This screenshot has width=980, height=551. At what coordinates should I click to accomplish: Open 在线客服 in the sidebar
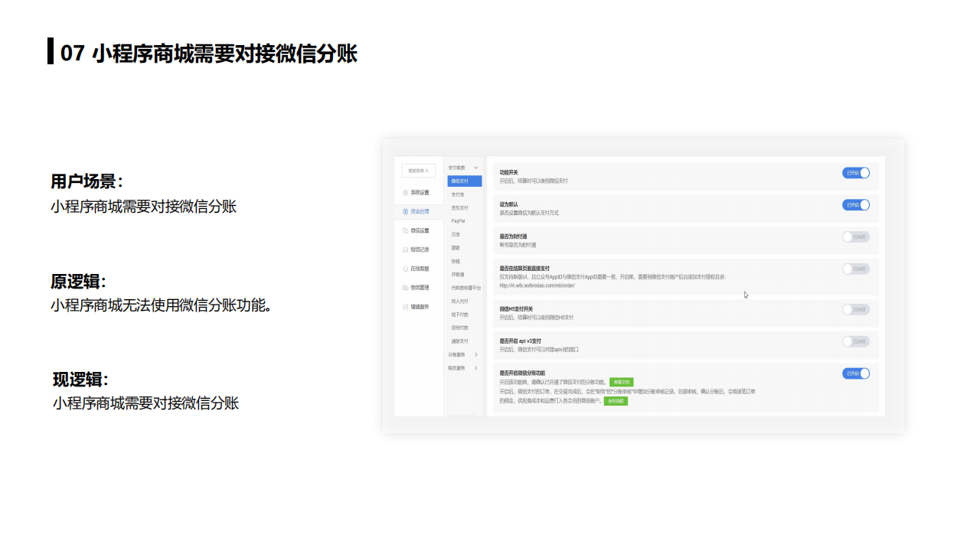[x=418, y=269]
